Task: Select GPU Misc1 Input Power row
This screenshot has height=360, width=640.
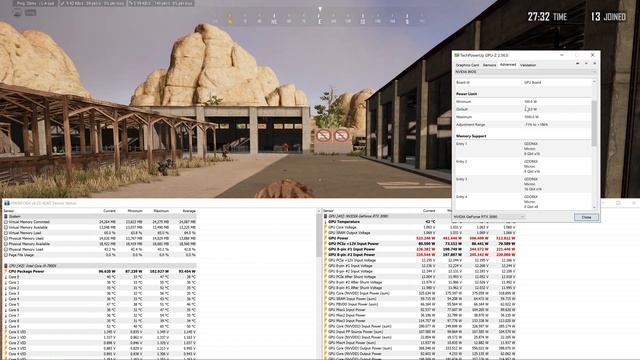Action: (x=420, y=310)
